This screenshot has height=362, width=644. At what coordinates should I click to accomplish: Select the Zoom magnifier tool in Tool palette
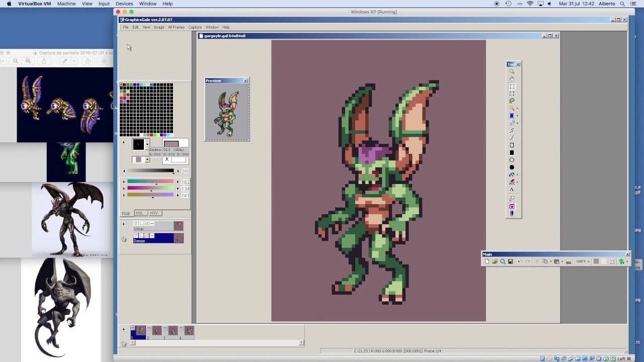coord(512,71)
